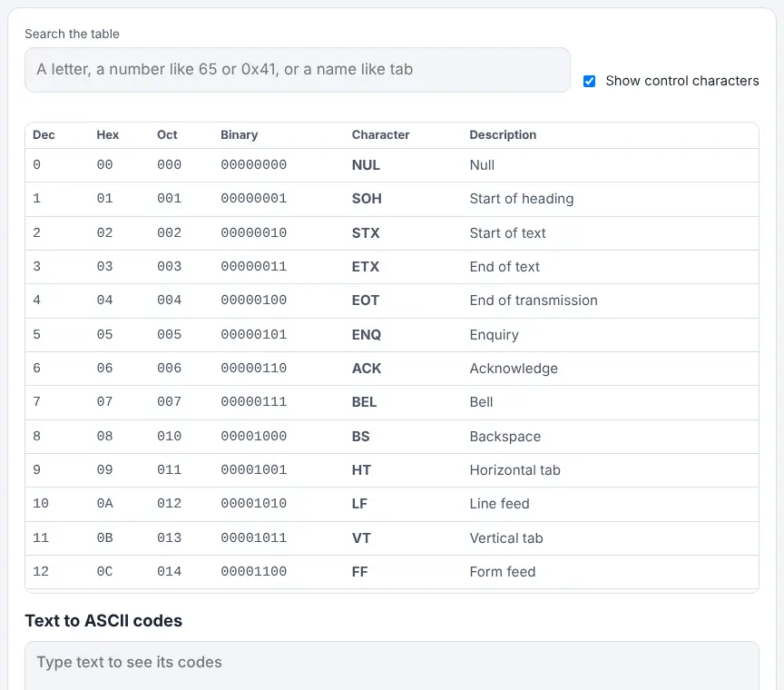Click hex value 09

click(104, 469)
